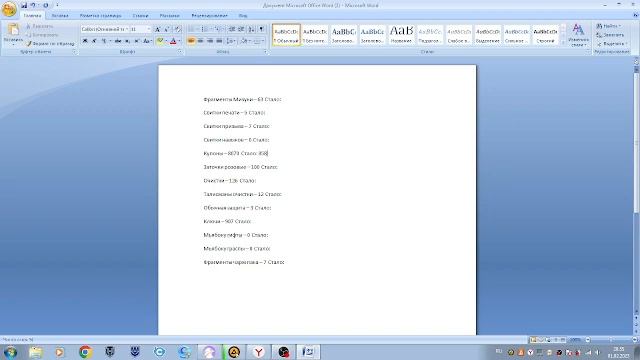The height and width of the screenshot is (360, 640).
Task: Open the round Office button menu
Action: [9, 9]
